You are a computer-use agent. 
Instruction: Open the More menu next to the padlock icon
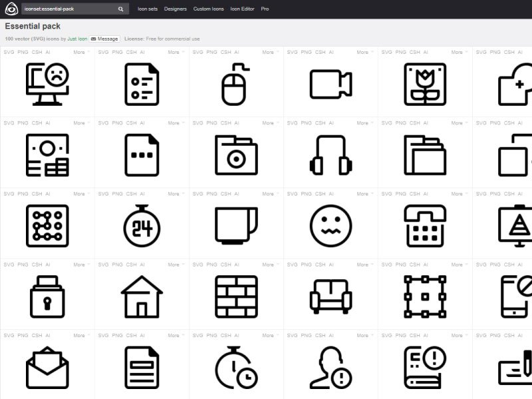pos(78,264)
